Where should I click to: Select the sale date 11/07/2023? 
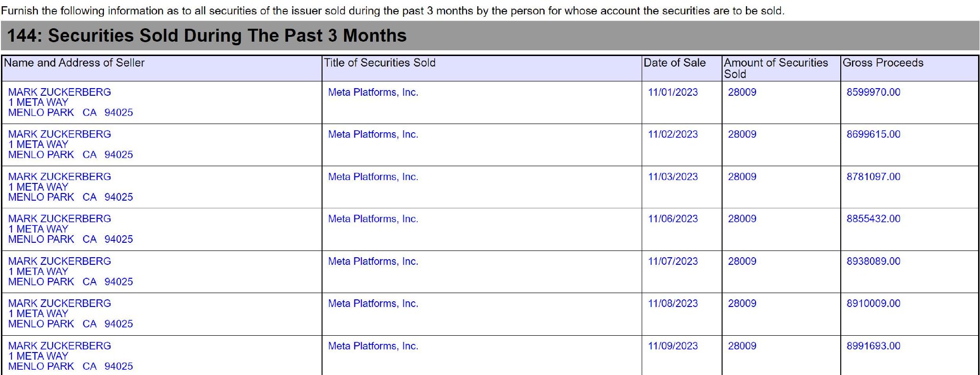tap(673, 261)
